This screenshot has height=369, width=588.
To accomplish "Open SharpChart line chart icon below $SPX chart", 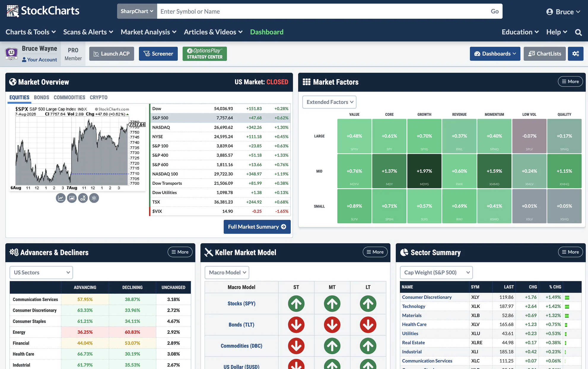I will pyautogui.click(x=61, y=198).
